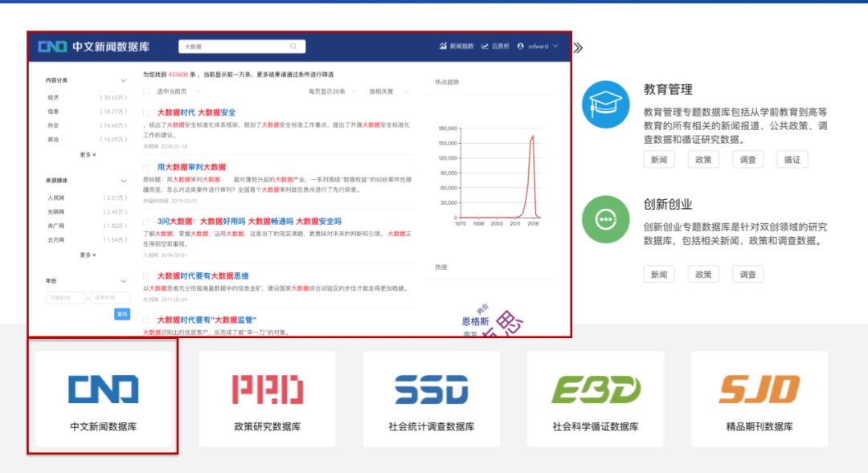This screenshot has height=473, width=868.
Task: Click 调查 button under 教育管理
Action: [x=747, y=159]
